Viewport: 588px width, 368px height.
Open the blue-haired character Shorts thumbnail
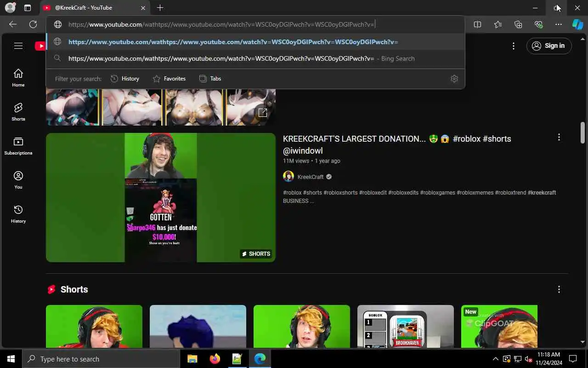pos(198,326)
